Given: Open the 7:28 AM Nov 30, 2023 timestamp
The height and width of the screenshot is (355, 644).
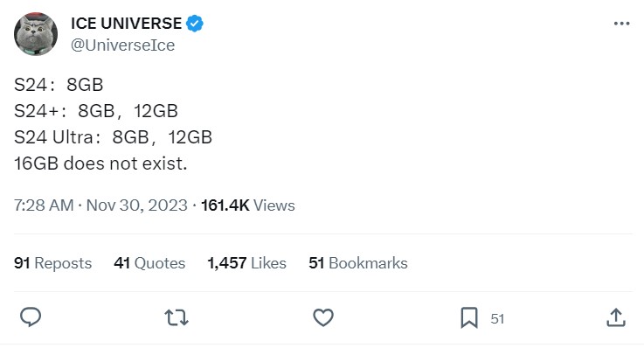Looking at the screenshot, I should click(100, 205).
